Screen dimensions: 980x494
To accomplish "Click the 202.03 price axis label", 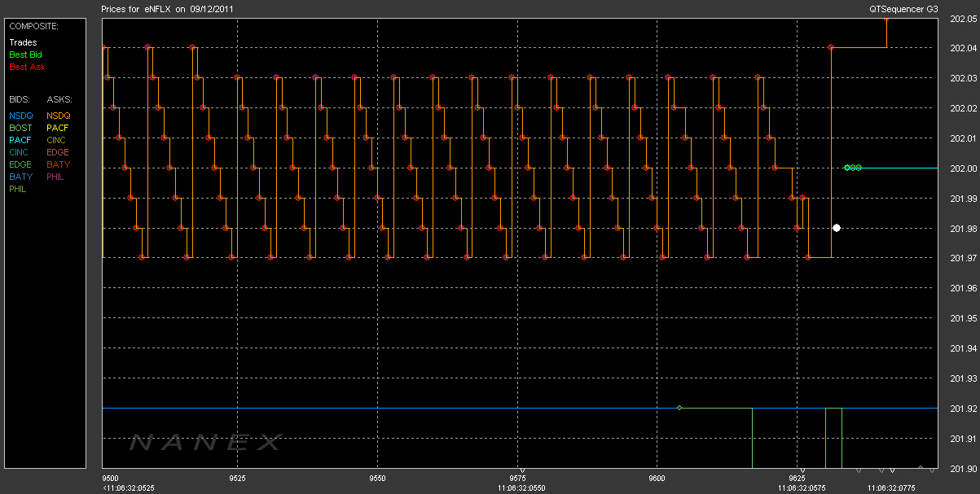I will tap(963, 78).
